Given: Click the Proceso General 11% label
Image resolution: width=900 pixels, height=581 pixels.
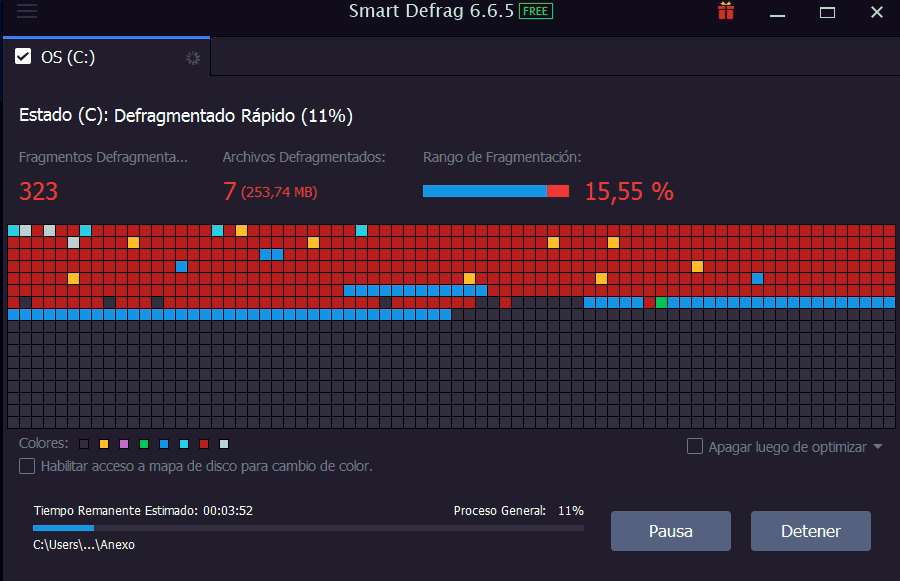Looking at the screenshot, I should (518, 510).
